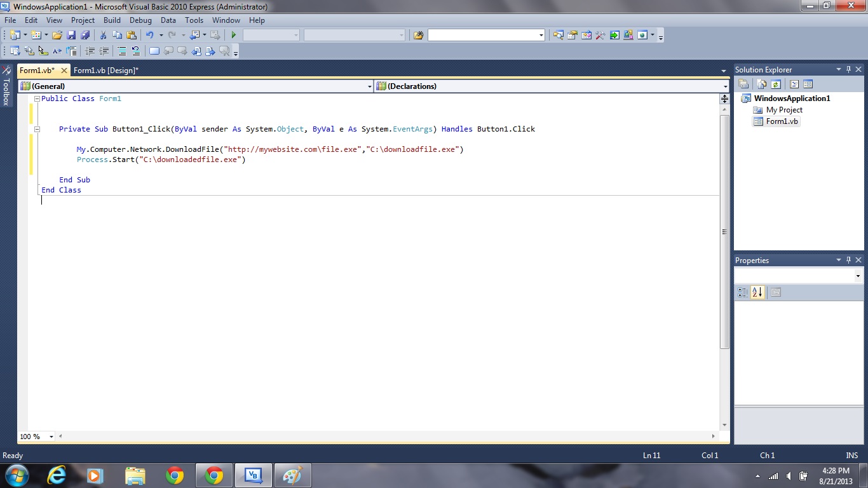Image resolution: width=868 pixels, height=488 pixels.
Task: Toggle auto-hide pin on Properties panel
Action: tap(848, 260)
